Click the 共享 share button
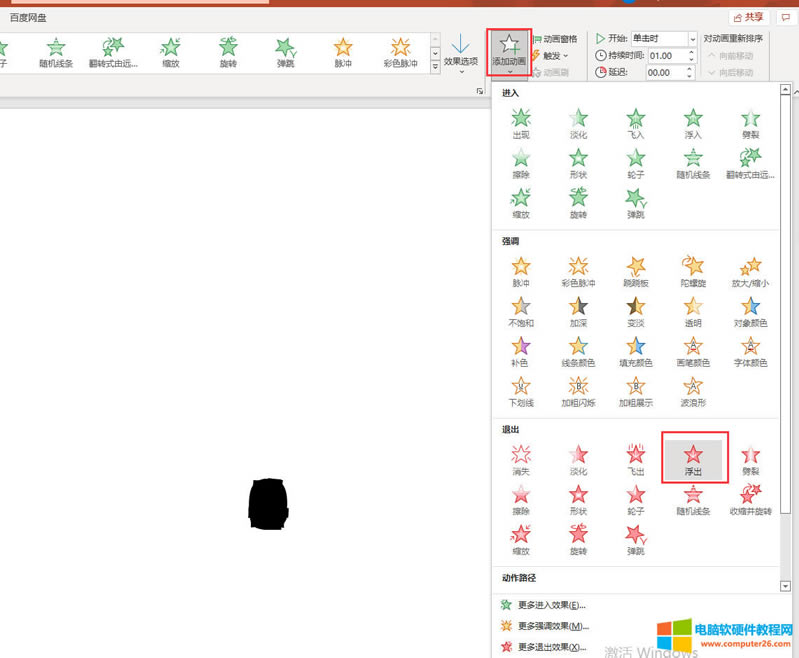This screenshot has width=799, height=658. coord(748,17)
